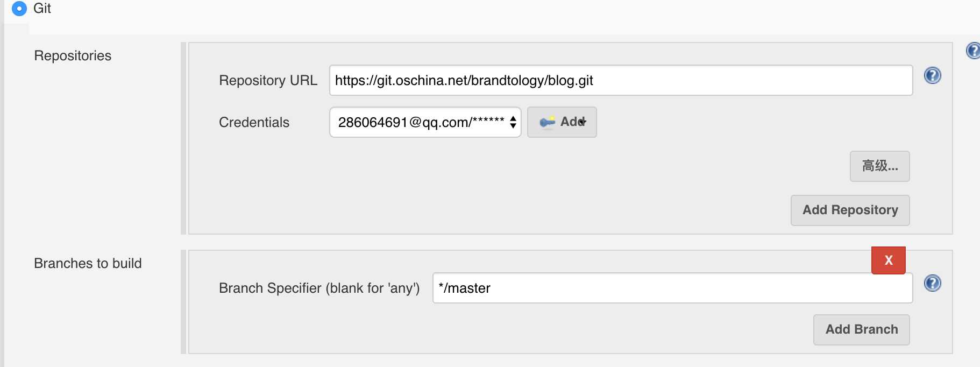This screenshot has height=367, width=980.
Task: Open help icon beside Branch Specifier
Action: coord(932,283)
